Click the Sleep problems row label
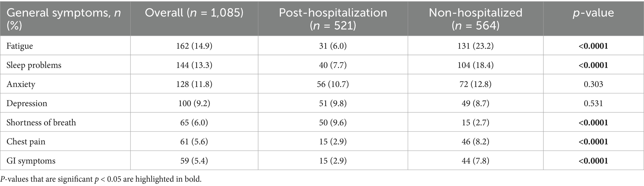Viewport: 644px width, 186px height. (34, 65)
